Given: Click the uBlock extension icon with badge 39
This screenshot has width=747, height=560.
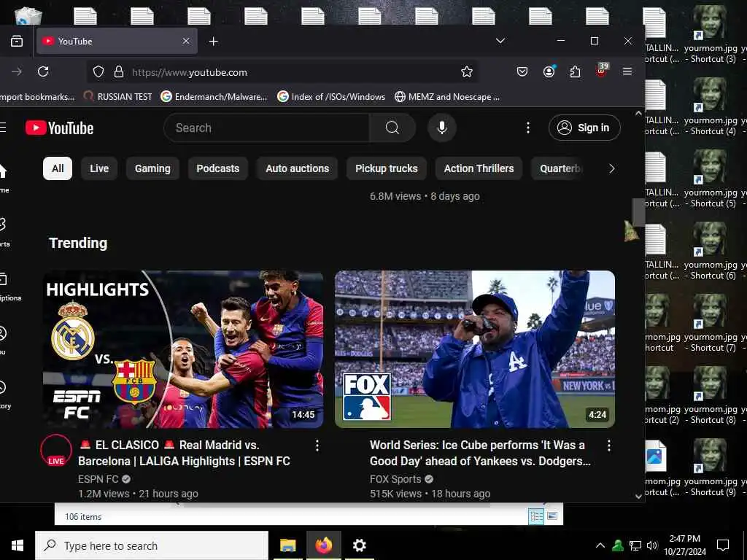Looking at the screenshot, I should 601,71.
